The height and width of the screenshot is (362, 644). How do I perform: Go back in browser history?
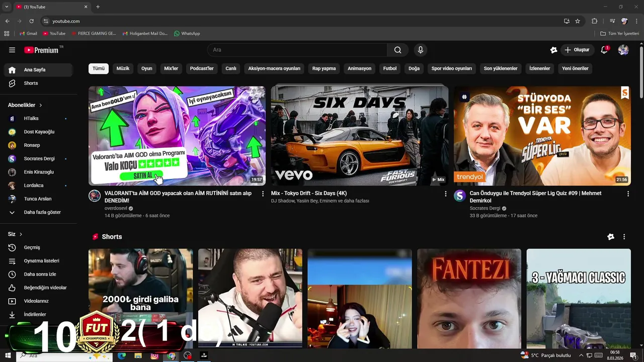pos(7,21)
